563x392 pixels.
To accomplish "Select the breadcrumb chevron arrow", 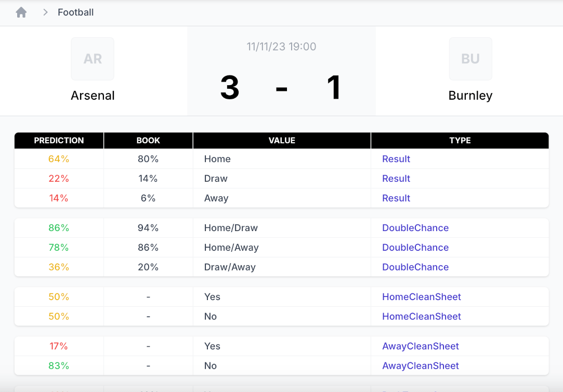I will 45,11.
